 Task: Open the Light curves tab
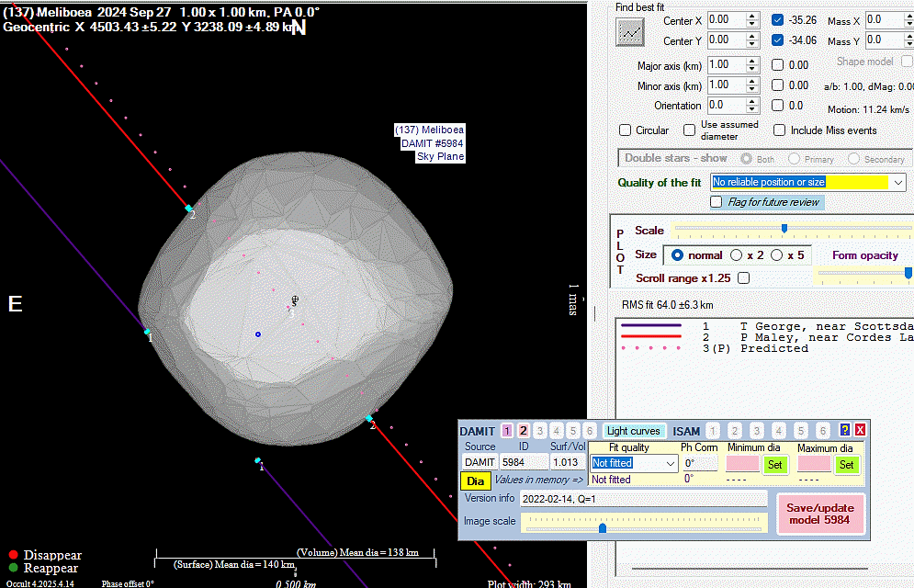633,431
